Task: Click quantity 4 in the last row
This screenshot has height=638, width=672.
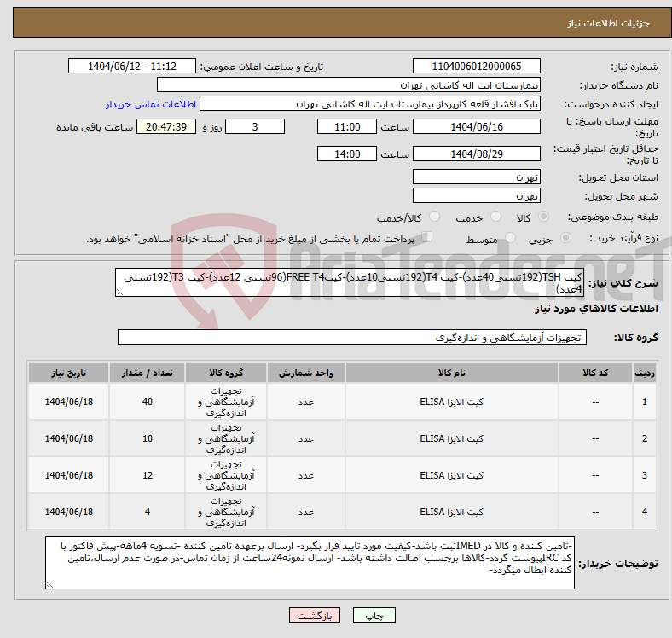Action: [x=148, y=512]
